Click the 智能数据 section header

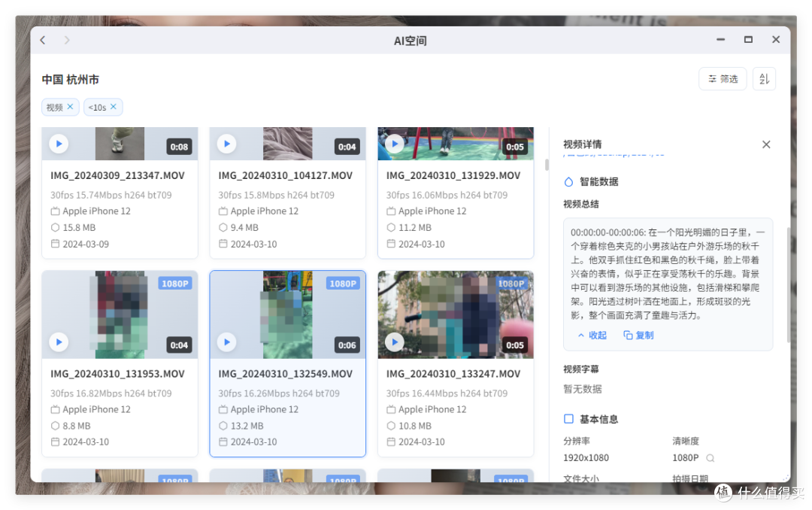(591, 182)
